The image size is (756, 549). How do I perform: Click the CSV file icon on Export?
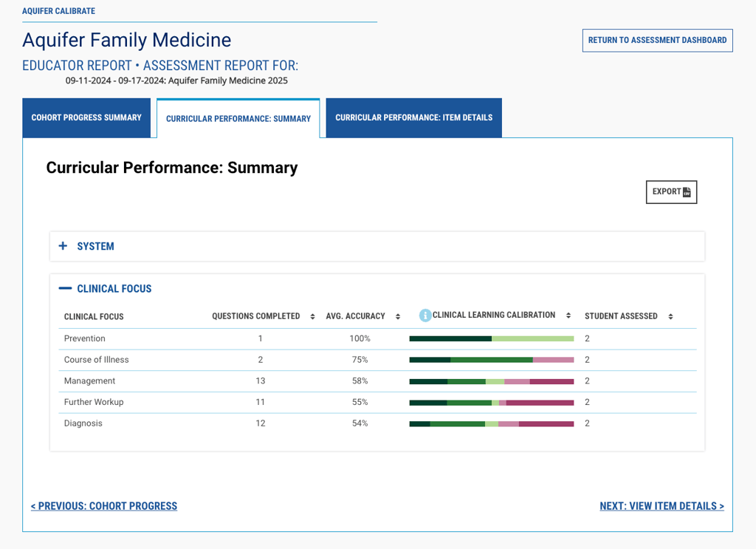coord(687,192)
